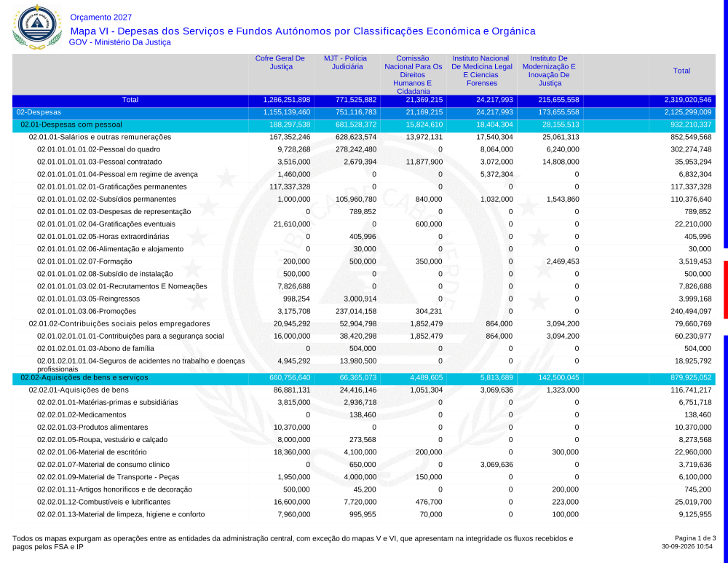Collapse the 02-Despesas row
The image size is (728, 563).
click(363, 112)
